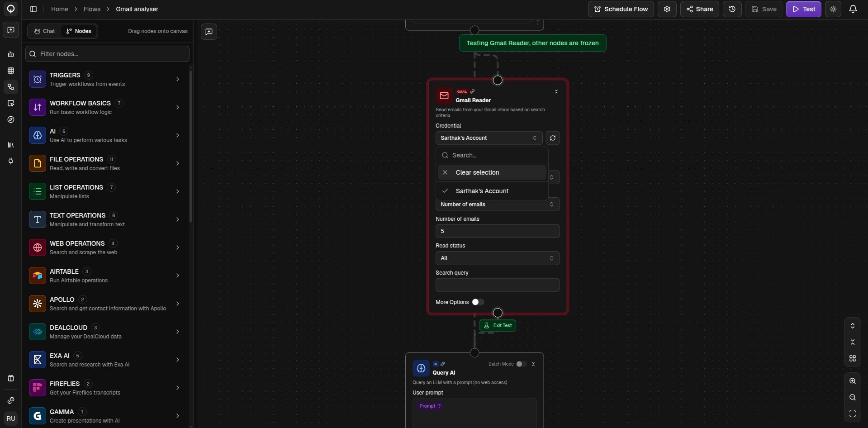Open flow settings gear icon
This screenshot has height=428, width=868.
click(x=667, y=9)
